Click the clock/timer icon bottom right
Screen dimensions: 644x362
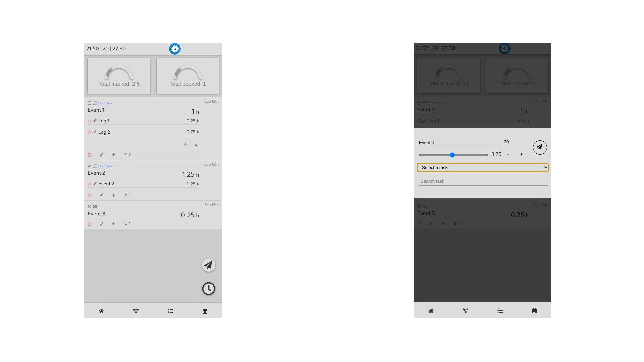coord(208,288)
